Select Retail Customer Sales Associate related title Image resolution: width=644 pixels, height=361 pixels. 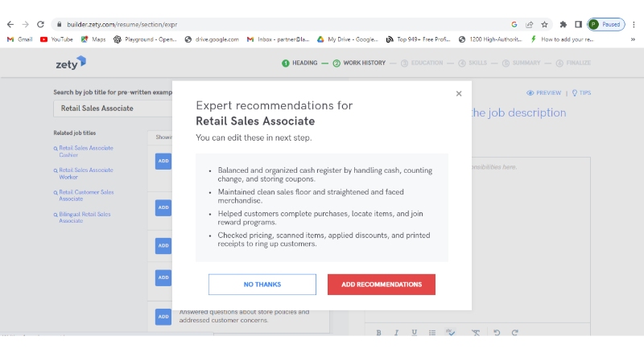point(85,195)
